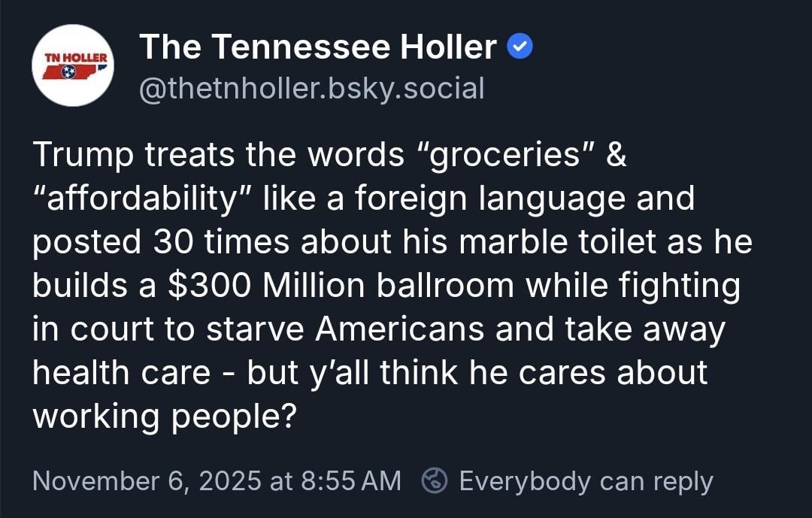
Task: Click the word "Americans" in the post
Action: 396,330
